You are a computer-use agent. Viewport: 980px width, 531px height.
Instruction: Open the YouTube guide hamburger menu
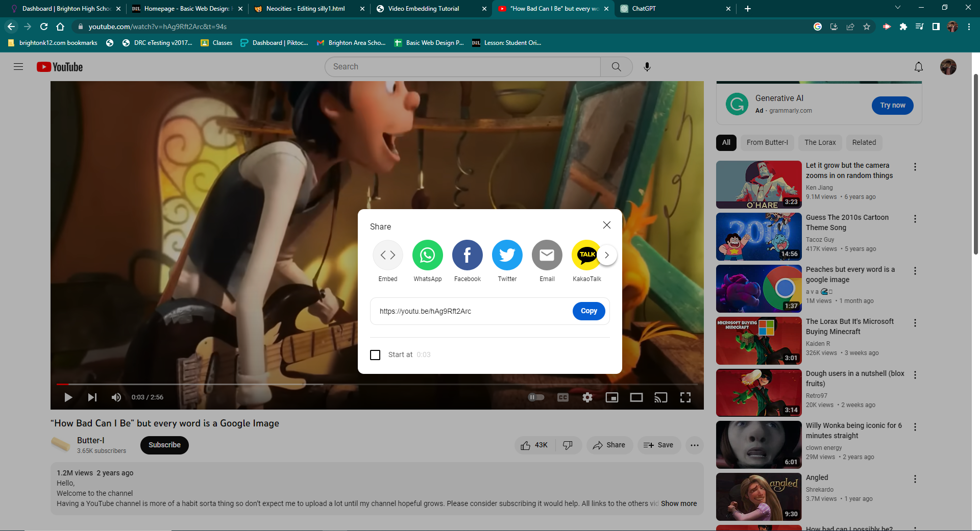18,67
